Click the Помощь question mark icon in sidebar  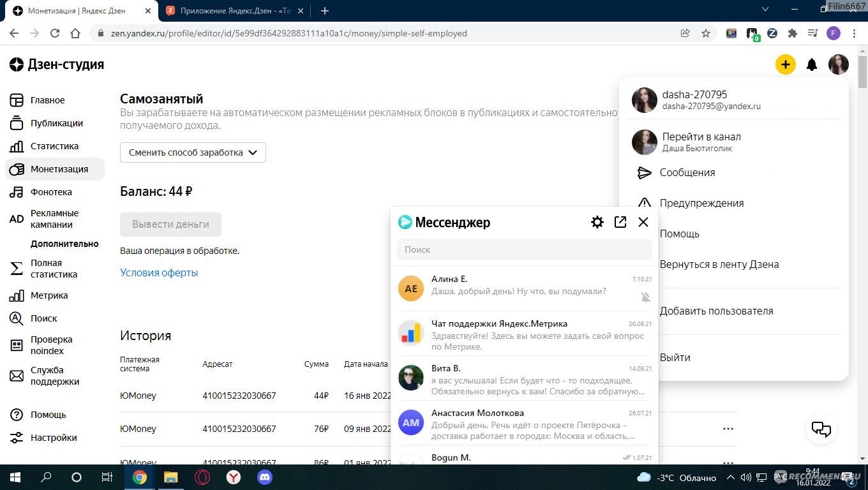coord(17,415)
